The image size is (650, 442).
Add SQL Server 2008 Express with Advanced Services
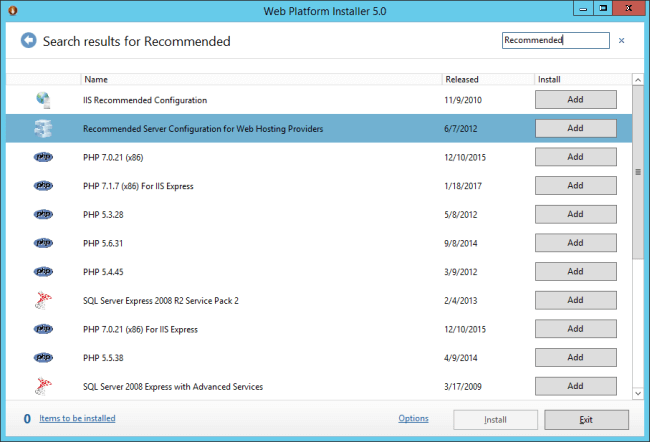[575, 386]
